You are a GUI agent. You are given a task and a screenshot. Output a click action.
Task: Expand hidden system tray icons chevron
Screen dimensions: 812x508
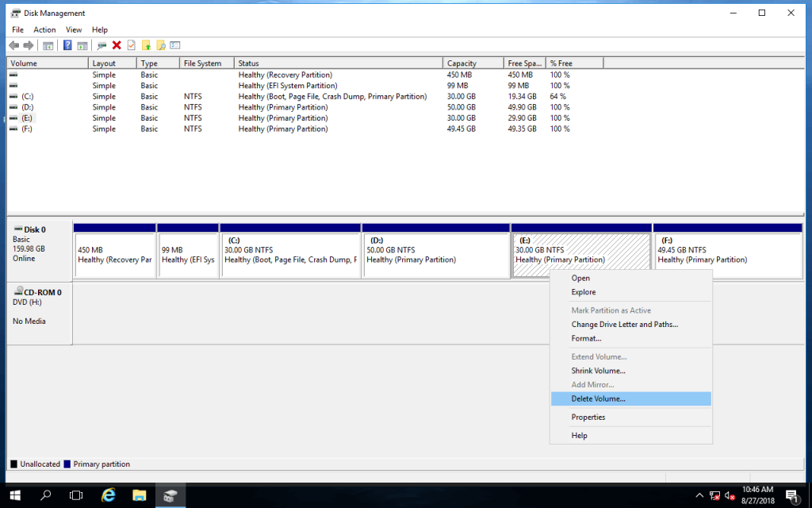(x=699, y=496)
